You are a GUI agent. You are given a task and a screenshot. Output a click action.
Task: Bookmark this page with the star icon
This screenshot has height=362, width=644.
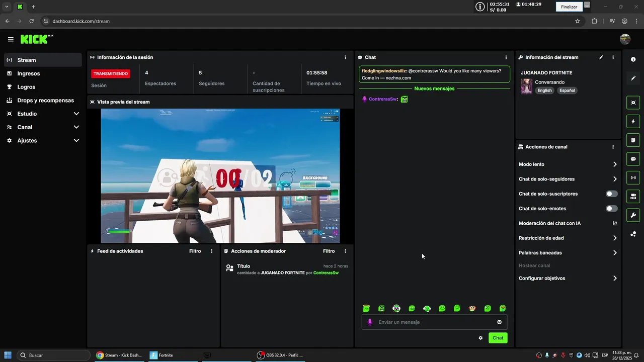coord(578,21)
